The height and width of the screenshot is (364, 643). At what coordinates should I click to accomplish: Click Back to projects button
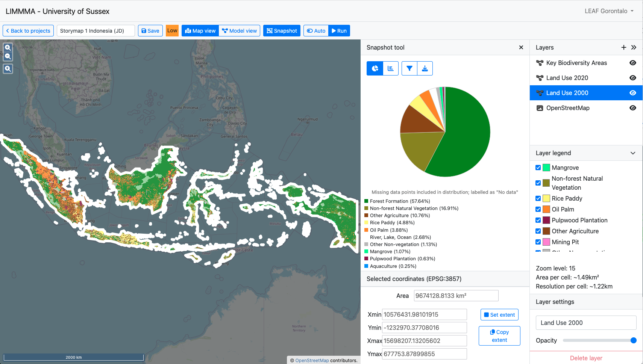[28, 31]
